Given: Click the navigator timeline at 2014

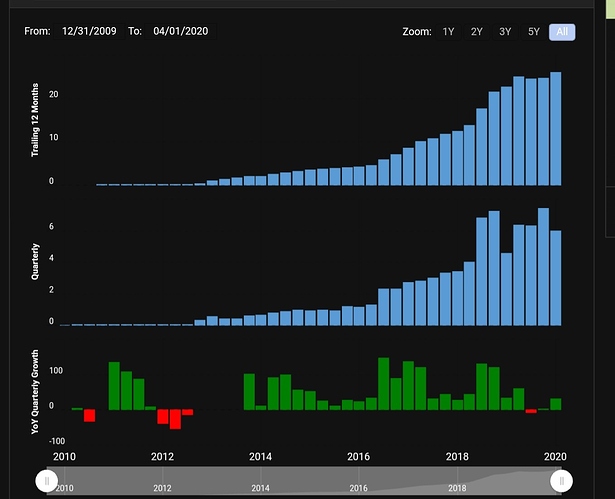Looking at the screenshot, I should point(260,488).
